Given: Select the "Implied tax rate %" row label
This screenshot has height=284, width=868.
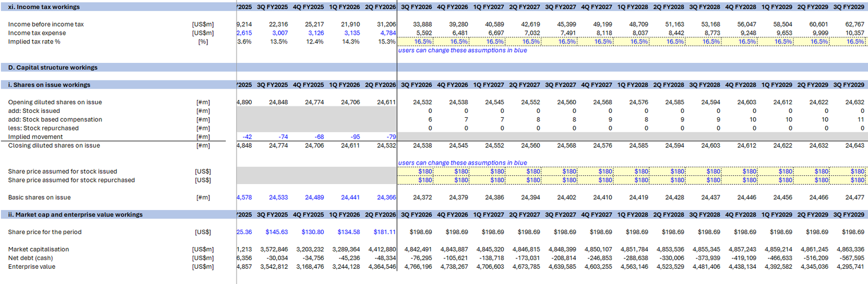Looking at the screenshot, I should click(34, 42).
